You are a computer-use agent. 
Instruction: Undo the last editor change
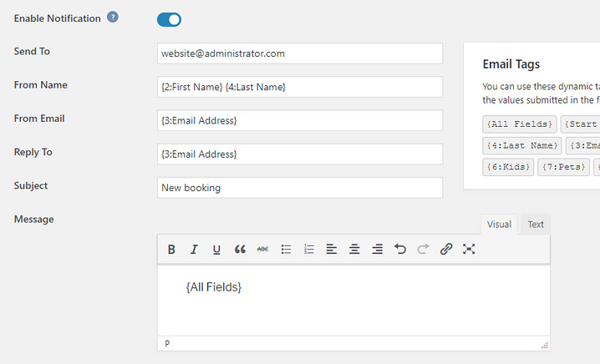pyautogui.click(x=400, y=249)
